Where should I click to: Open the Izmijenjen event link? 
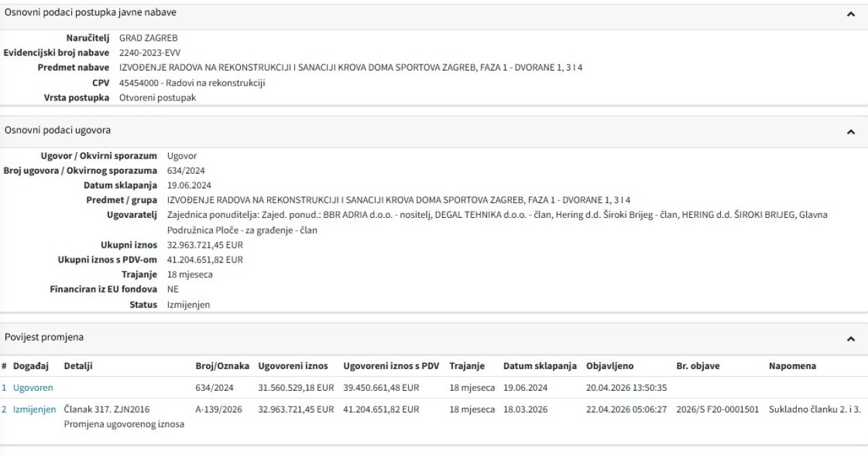pyautogui.click(x=35, y=409)
